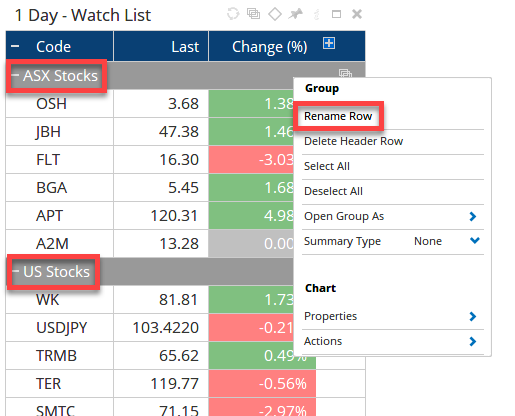
Task: Click the diamond link icon in title bar
Action: pos(275,14)
